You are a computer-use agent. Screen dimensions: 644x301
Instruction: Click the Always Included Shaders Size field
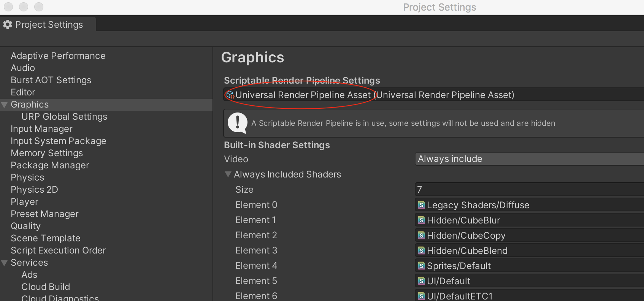point(528,190)
